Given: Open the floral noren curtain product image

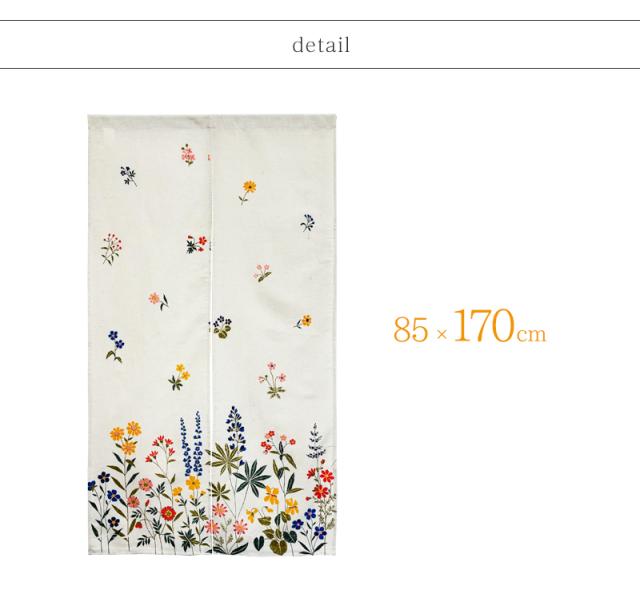Looking at the screenshot, I should [x=212, y=335].
